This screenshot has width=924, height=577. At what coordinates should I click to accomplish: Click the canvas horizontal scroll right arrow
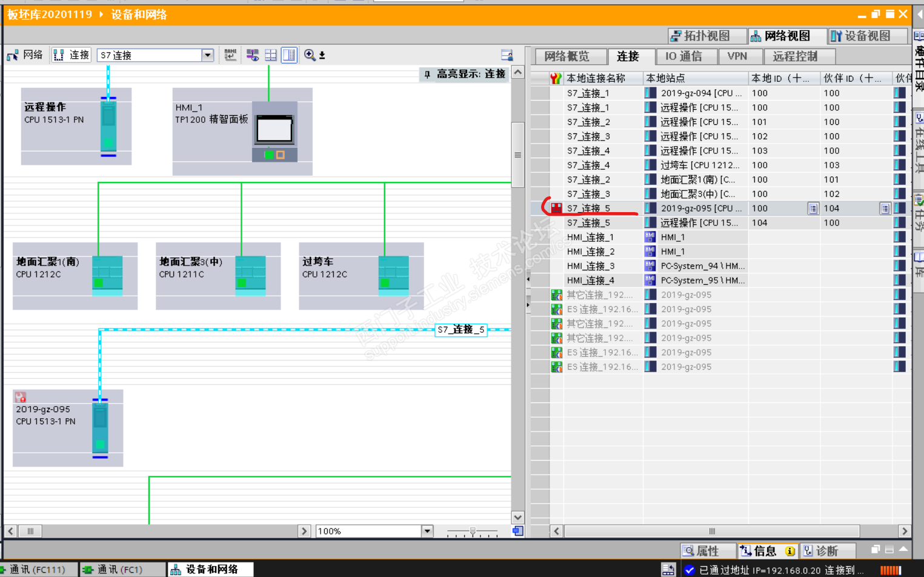click(x=304, y=532)
